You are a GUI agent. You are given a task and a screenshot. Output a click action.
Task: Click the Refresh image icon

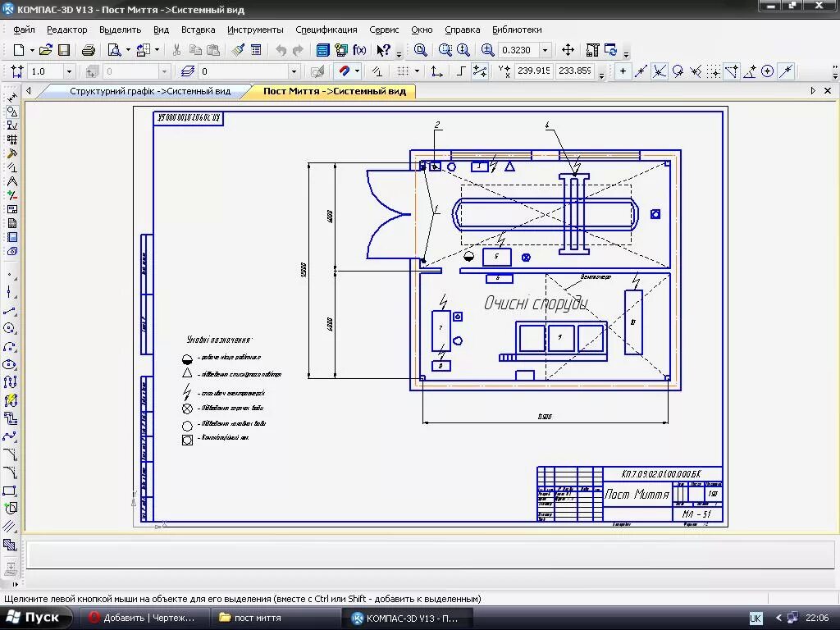point(610,50)
